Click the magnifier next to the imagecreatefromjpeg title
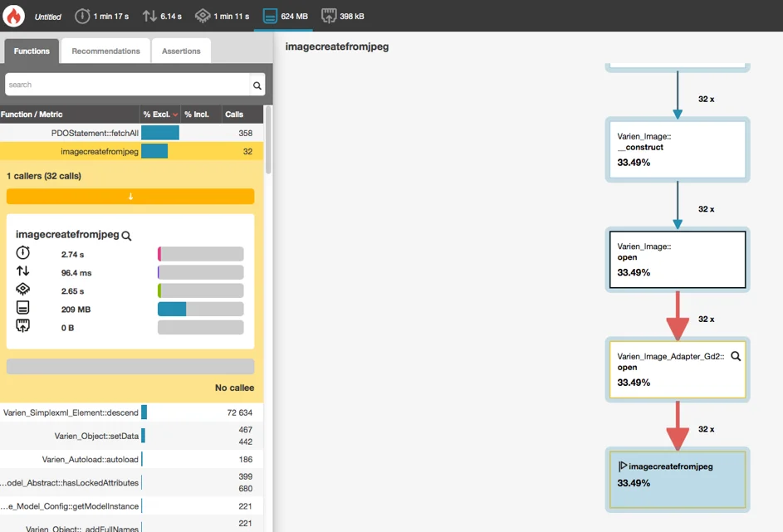The width and height of the screenshot is (783, 532). [x=127, y=236]
